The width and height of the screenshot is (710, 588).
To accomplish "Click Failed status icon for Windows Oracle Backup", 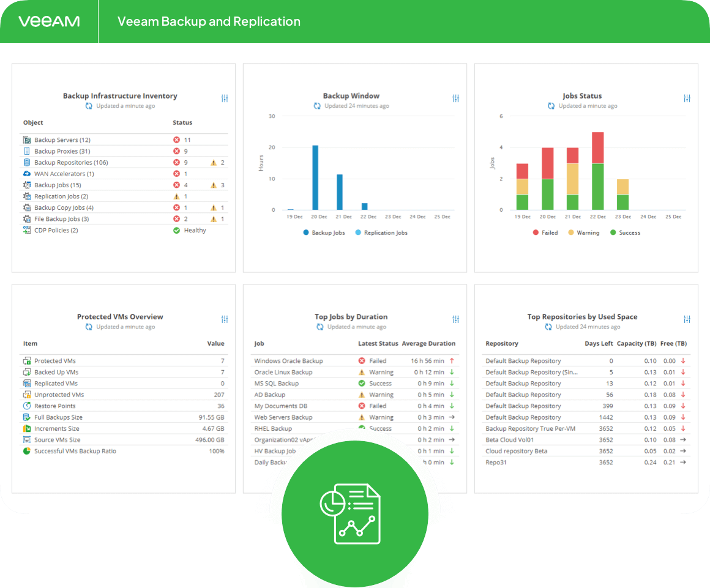I will click(362, 361).
